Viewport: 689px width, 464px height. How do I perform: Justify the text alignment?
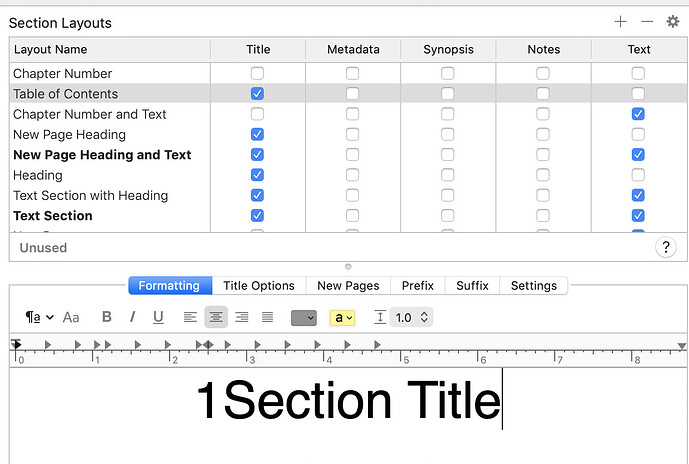(267, 317)
